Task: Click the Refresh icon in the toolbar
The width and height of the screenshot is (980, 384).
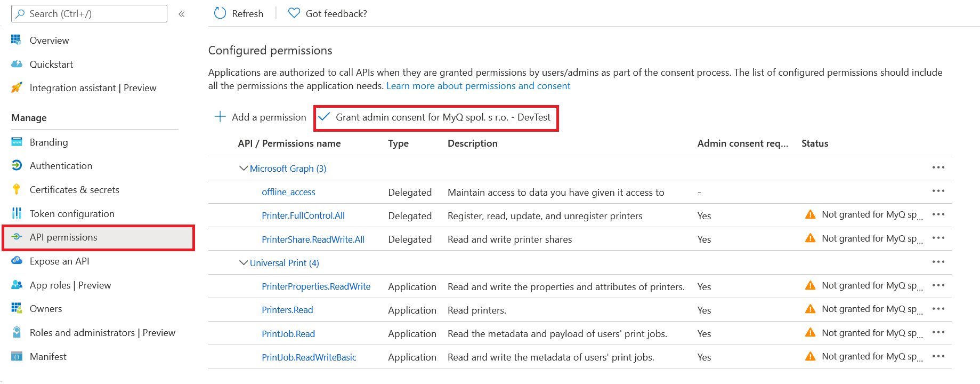Action: coord(220,13)
